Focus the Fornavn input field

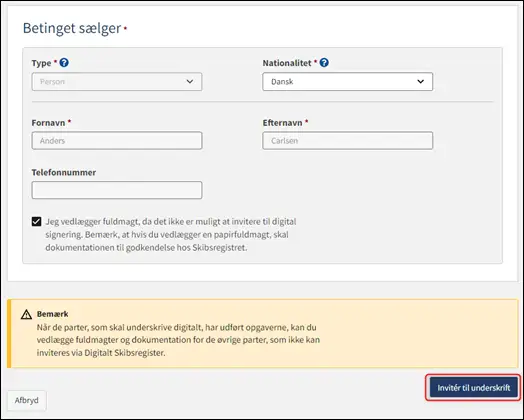117,141
